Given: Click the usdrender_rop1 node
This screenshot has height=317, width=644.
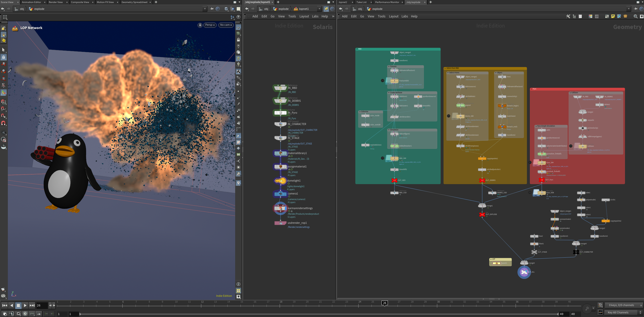Looking at the screenshot, I should pyautogui.click(x=280, y=223).
